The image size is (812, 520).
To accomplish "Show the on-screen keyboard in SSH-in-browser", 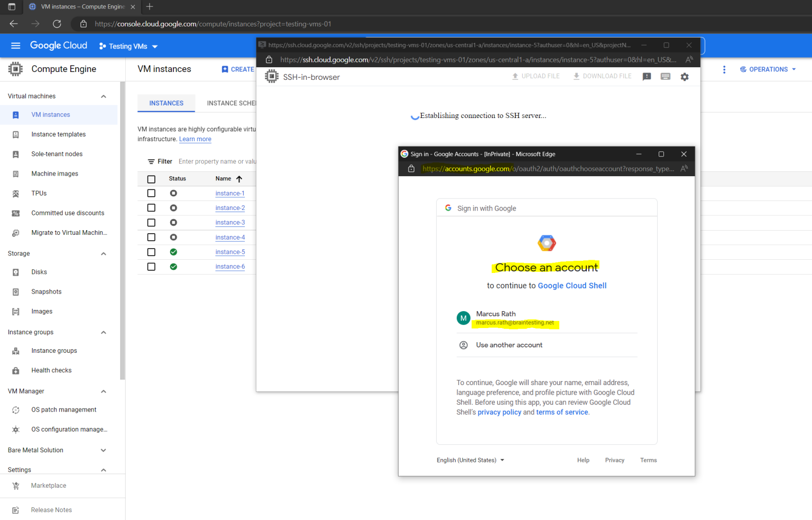I will [x=665, y=76].
